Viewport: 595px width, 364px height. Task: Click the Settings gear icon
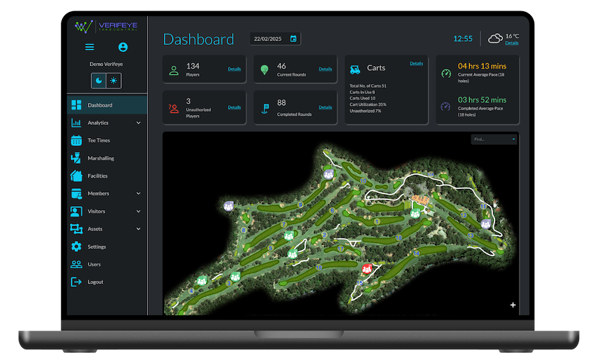click(76, 246)
